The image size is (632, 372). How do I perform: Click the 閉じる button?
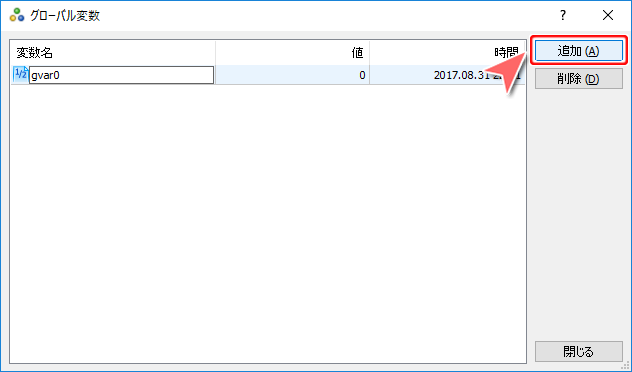pyautogui.click(x=579, y=351)
